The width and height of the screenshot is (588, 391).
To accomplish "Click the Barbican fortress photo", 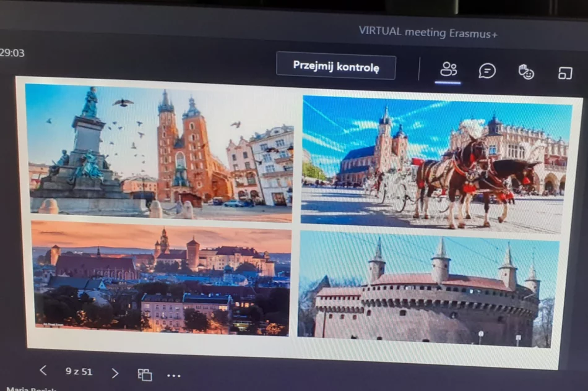I will 433,288.
